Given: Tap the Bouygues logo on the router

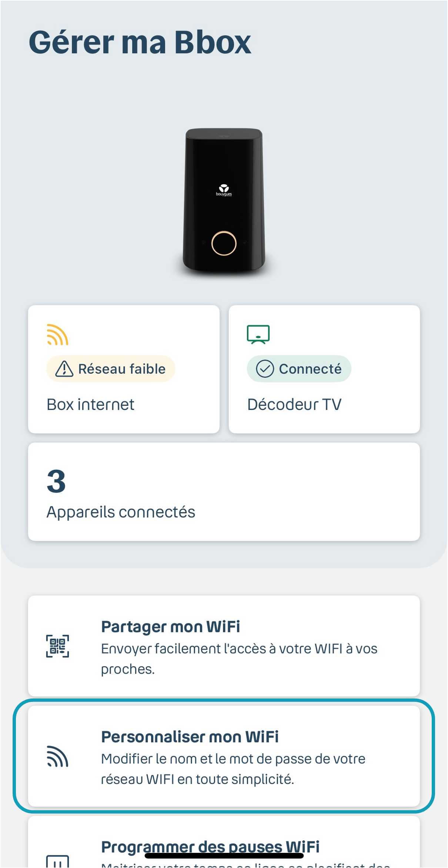Looking at the screenshot, I should [224, 190].
